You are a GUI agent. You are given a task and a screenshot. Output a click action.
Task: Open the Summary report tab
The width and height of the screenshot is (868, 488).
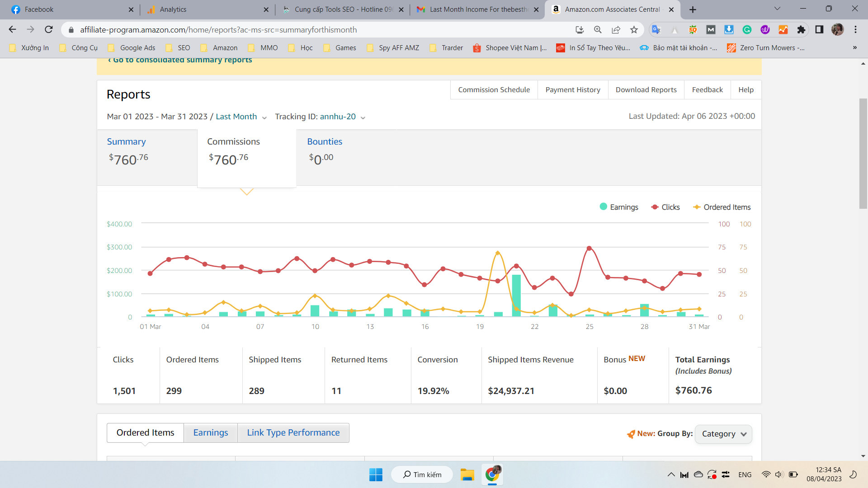pyautogui.click(x=126, y=141)
